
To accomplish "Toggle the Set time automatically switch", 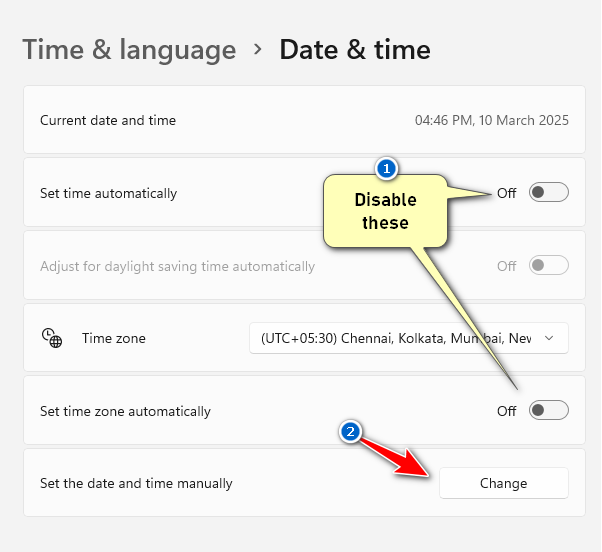I will tap(548, 193).
